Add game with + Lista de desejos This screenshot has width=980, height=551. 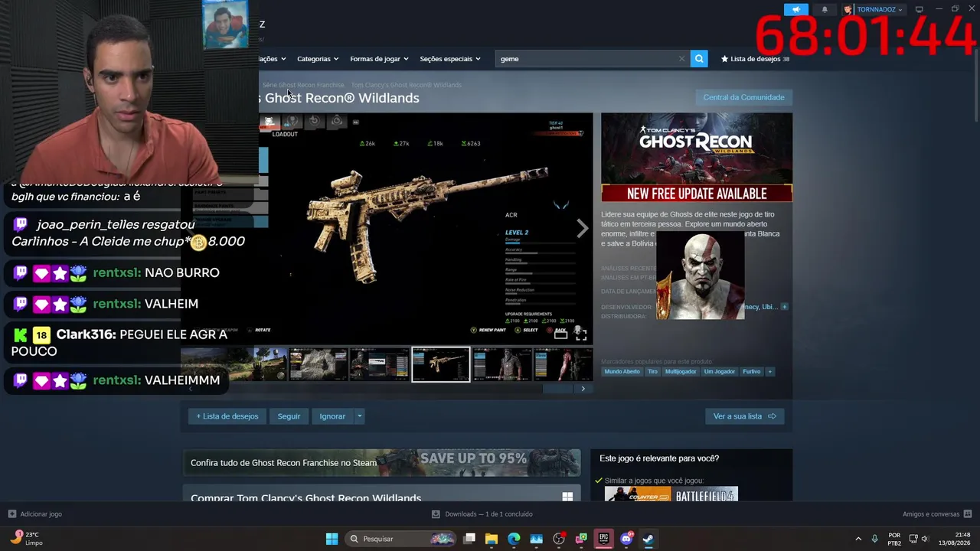pos(227,416)
